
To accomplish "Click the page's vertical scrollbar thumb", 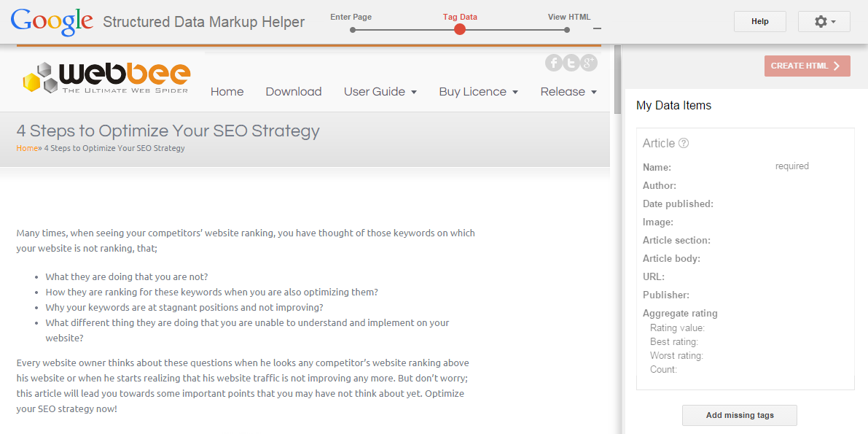I will tap(617, 80).
